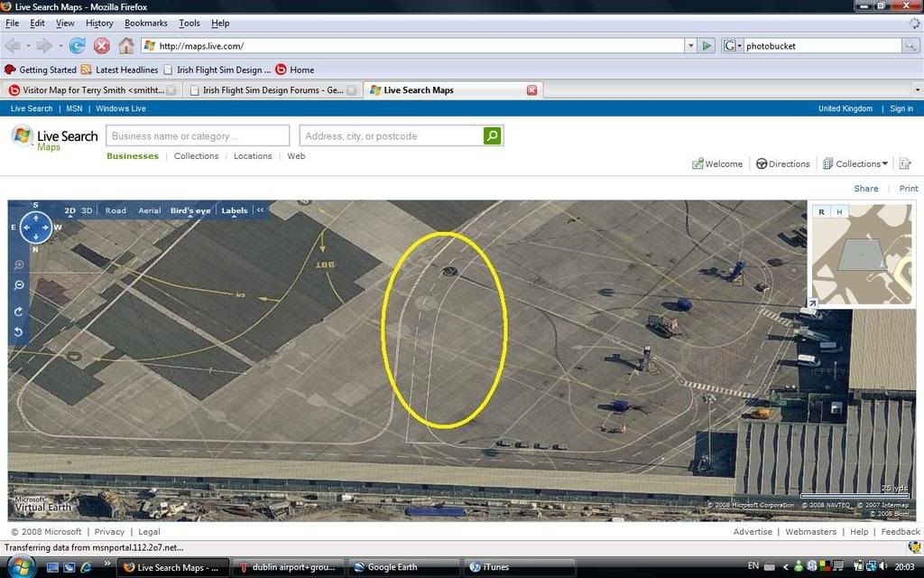The image size is (924, 578).
Task: Zoom in using the map magnifier plus icon
Action: click(19, 266)
